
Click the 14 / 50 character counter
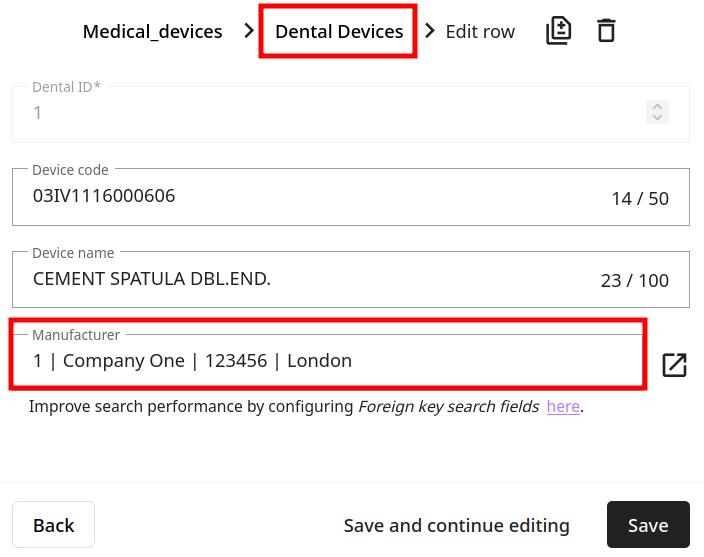click(x=640, y=199)
